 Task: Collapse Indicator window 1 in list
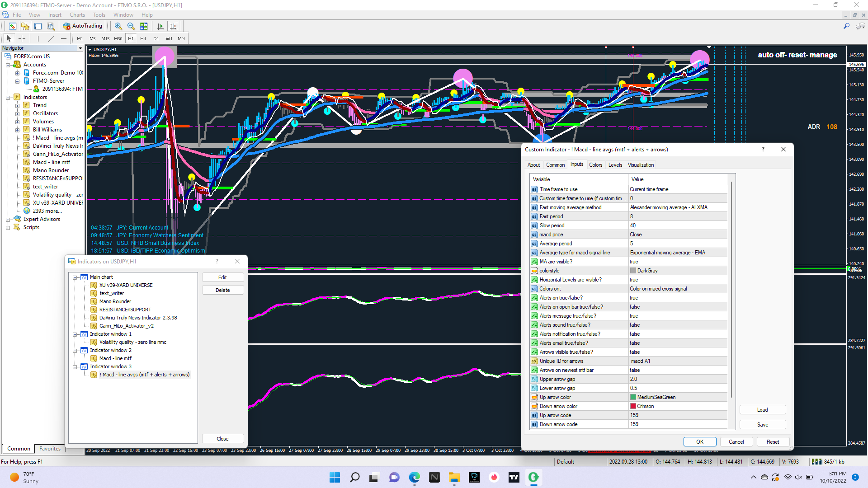(75, 334)
